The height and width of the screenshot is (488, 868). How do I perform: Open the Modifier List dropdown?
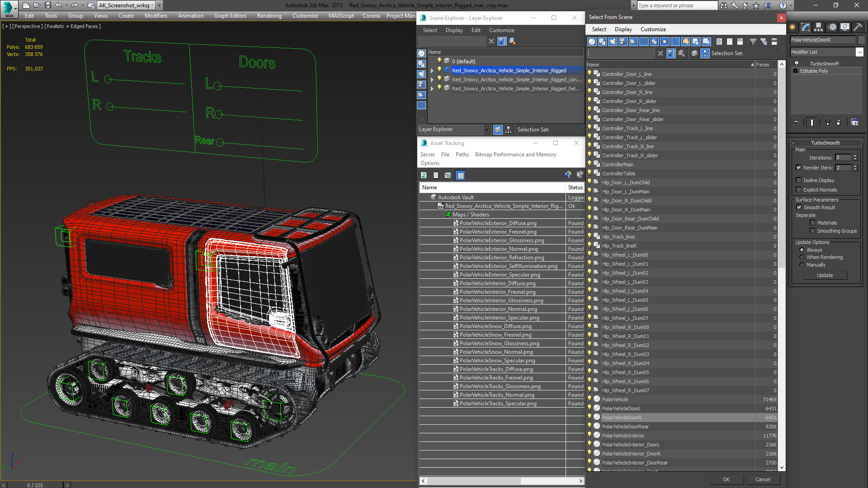[x=859, y=52]
